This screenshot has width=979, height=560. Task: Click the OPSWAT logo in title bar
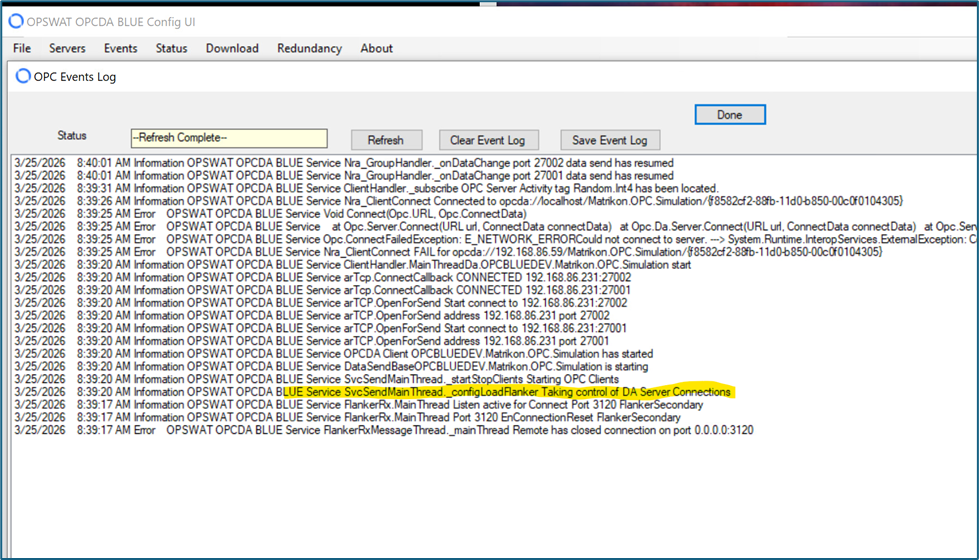[x=15, y=21]
